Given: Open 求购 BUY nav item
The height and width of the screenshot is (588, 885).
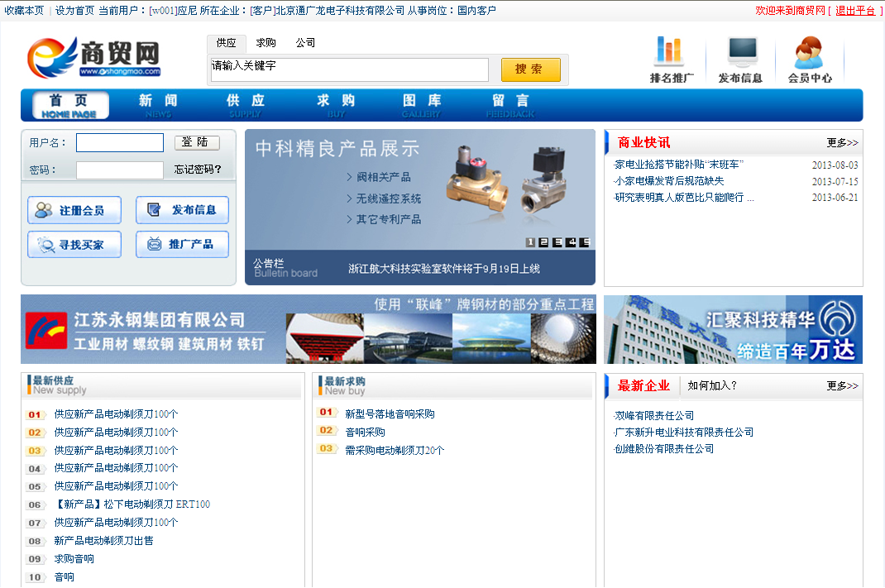Looking at the screenshot, I should [336, 106].
